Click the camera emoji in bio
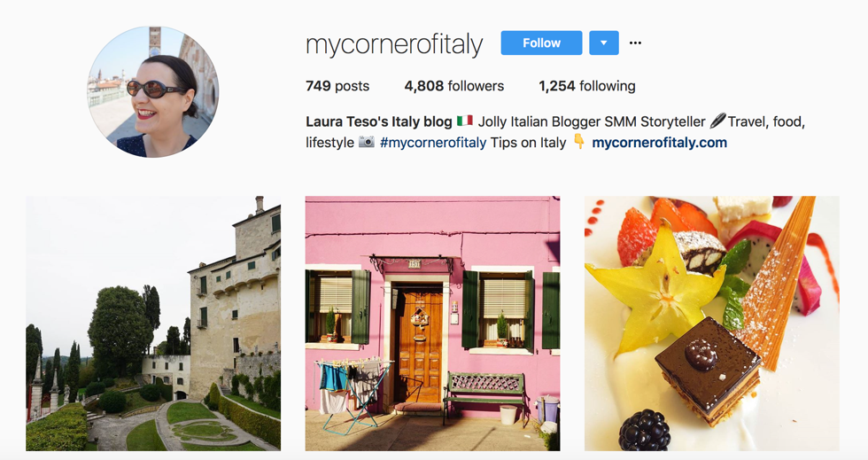The width and height of the screenshot is (868, 460). pyautogui.click(x=367, y=142)
